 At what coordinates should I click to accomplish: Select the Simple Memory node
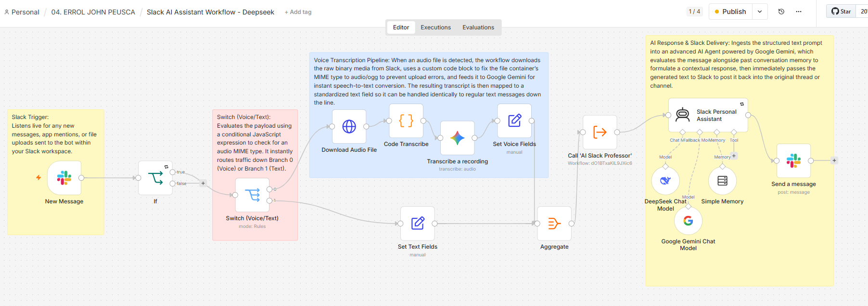pyautogui.click(x=722, y=181)
